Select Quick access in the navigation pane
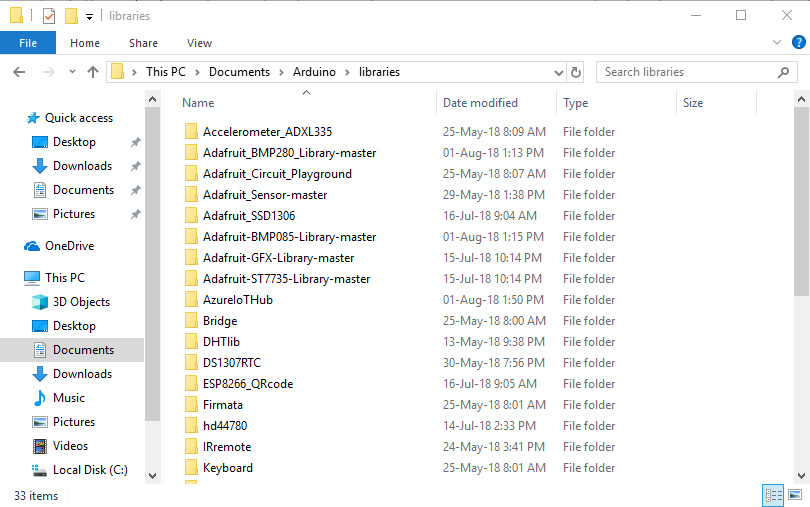Screen dimensions: 810x507 coord(79,118)
